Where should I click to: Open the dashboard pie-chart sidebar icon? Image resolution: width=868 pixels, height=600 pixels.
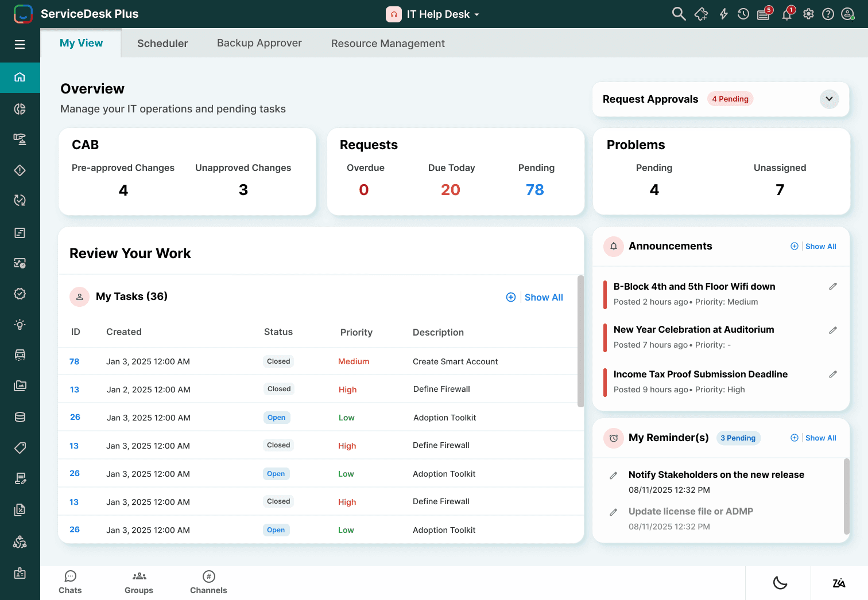[x=20, y=109]
